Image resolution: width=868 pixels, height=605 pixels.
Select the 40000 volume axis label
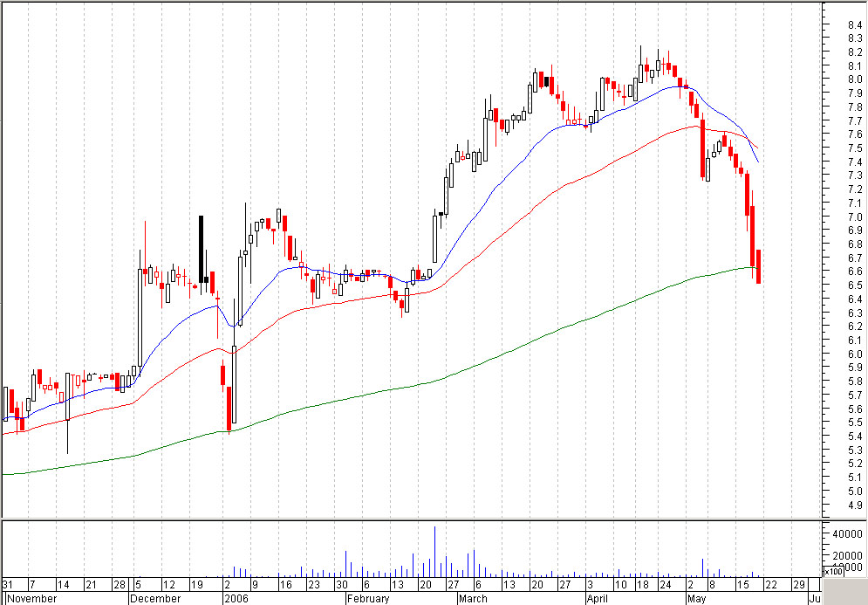tap(848, 534)
